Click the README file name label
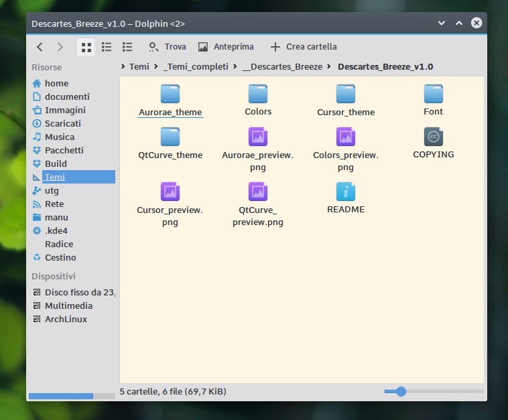Viewport: 508px width, 420px height. coord(346,210)
